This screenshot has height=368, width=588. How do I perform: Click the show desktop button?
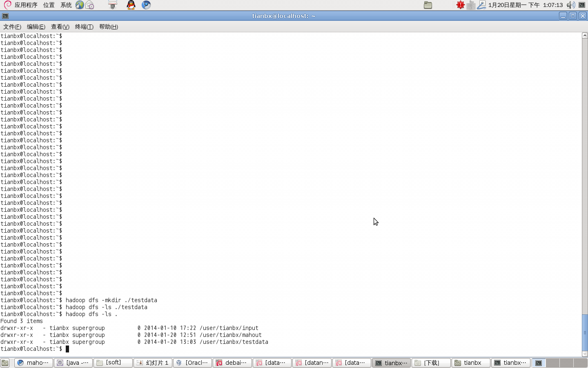(x=5, y=363)
